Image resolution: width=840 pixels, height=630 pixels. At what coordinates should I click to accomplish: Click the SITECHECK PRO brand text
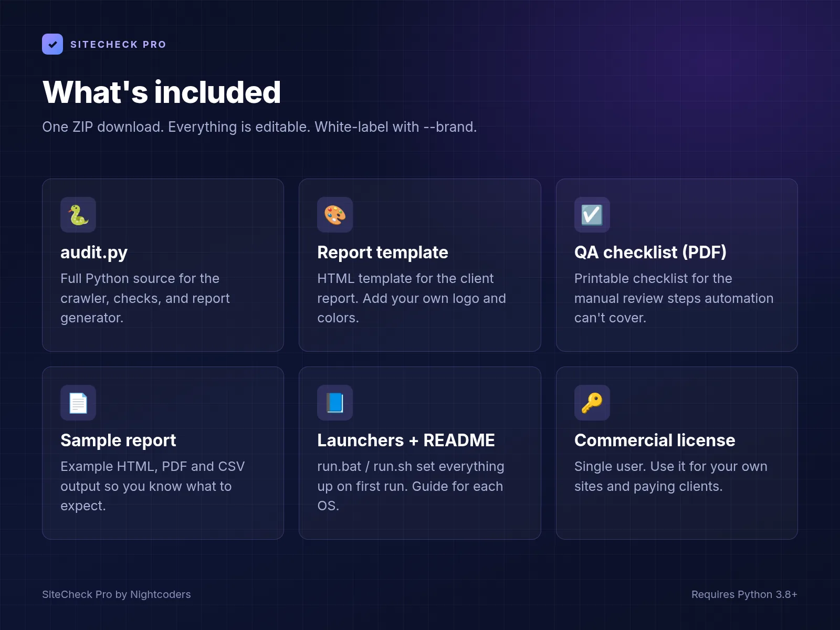(x=118, y=45)
